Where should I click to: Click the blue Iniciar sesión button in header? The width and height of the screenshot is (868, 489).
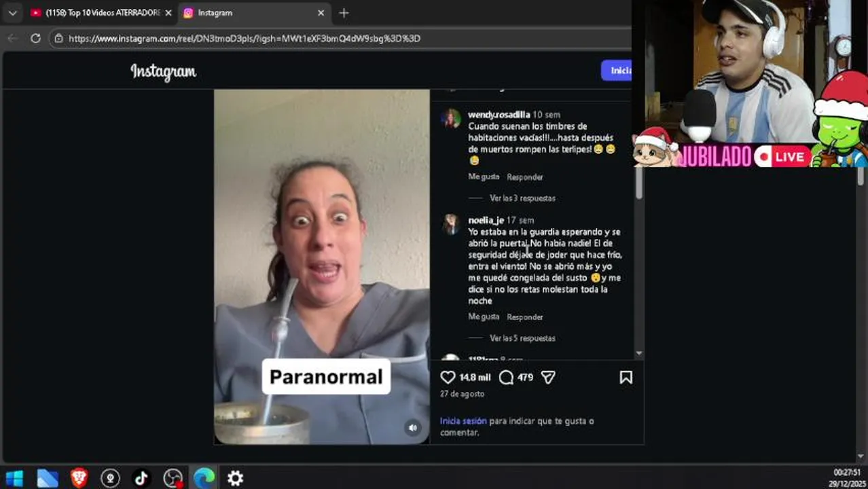coord(617,71)
